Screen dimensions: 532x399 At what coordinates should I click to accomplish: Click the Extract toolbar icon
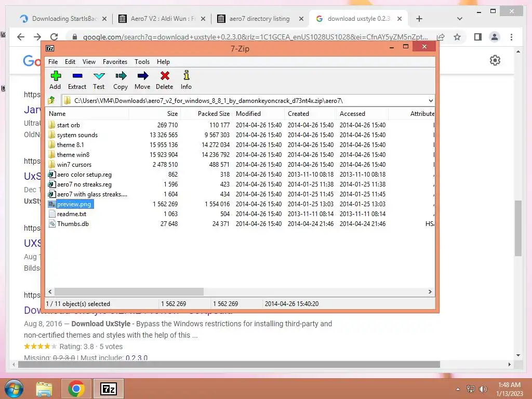coord(77,80)
